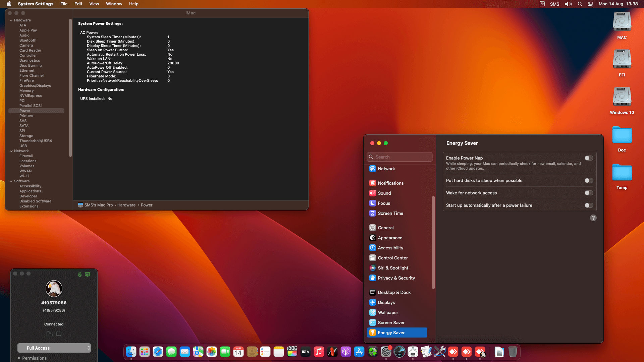Viewport: 644px width, 362px height.
Task: Open the file transfer icon in AnyDesk
Action: pyautogui.click(x=50, y=334)
